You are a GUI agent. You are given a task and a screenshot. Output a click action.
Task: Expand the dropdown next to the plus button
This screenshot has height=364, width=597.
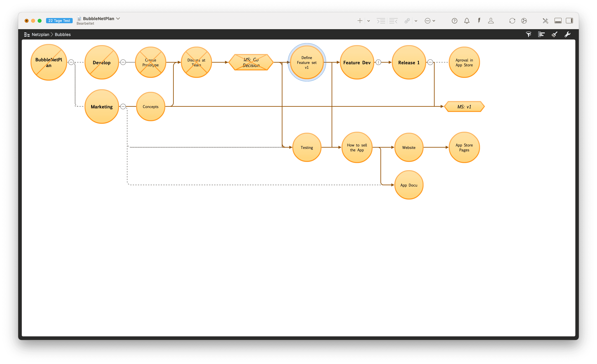(x=368, y=21)
